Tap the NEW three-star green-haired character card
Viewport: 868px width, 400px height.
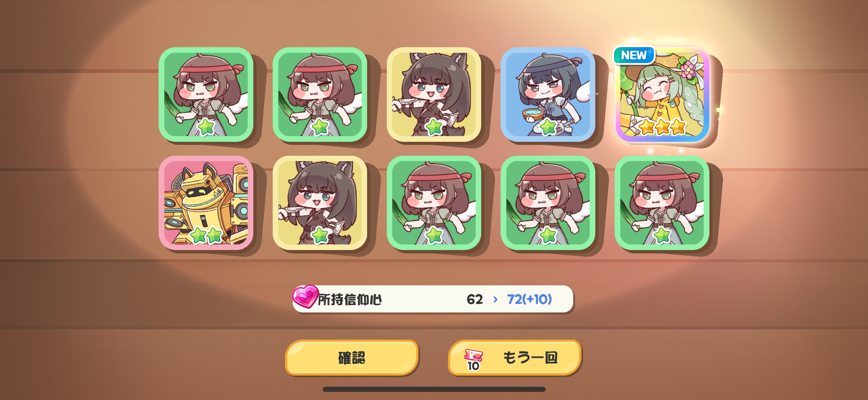point(662,95)
